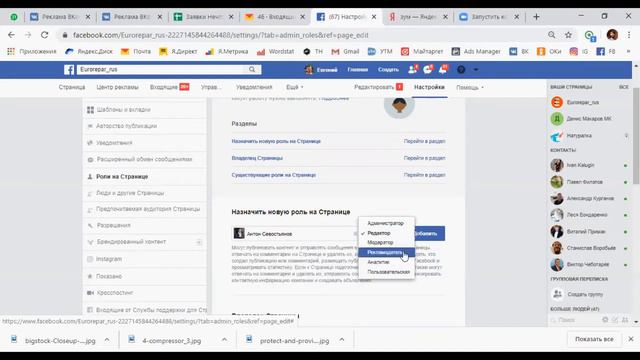Open the Wordstat bookmark
This screenshot has height=360, width=640.
click(276, 51)
